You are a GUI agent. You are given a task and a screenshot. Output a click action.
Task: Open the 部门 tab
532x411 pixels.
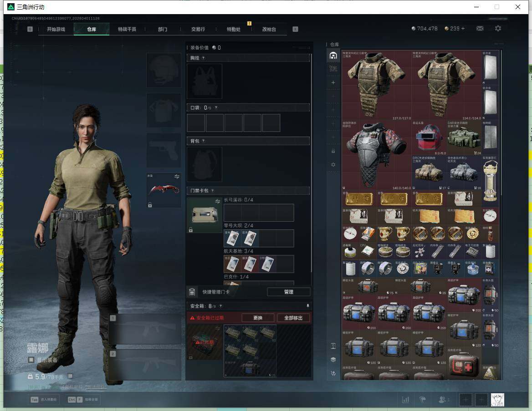pos(163,29)
